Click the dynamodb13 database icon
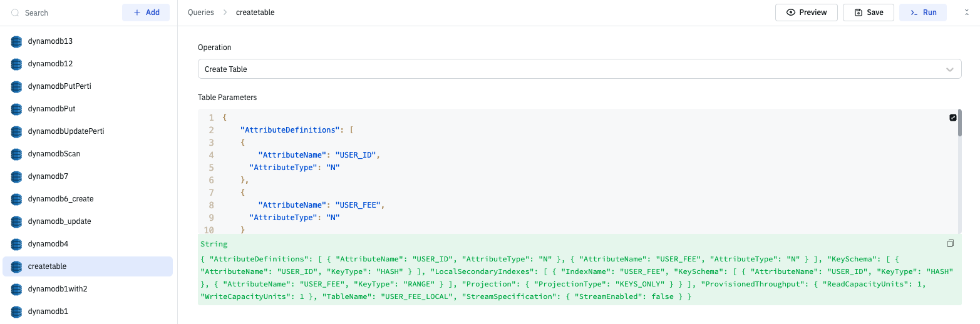 [x=16, y=41]
